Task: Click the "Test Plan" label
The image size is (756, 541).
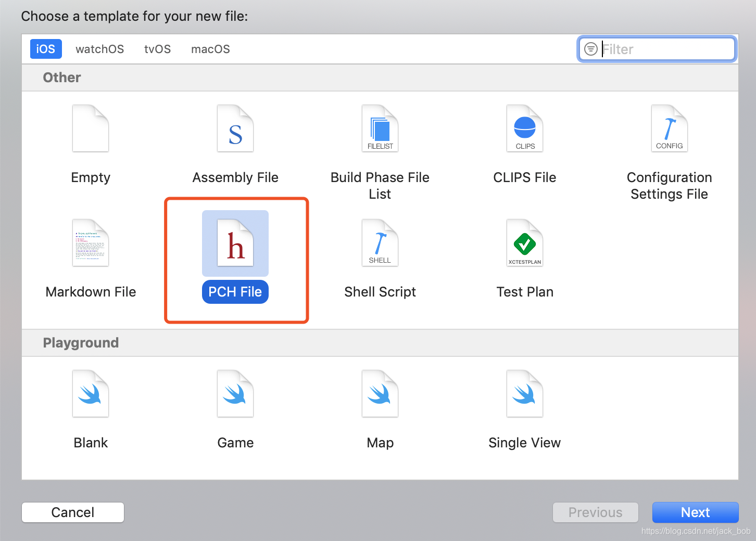Action: (x=525, y=292)
